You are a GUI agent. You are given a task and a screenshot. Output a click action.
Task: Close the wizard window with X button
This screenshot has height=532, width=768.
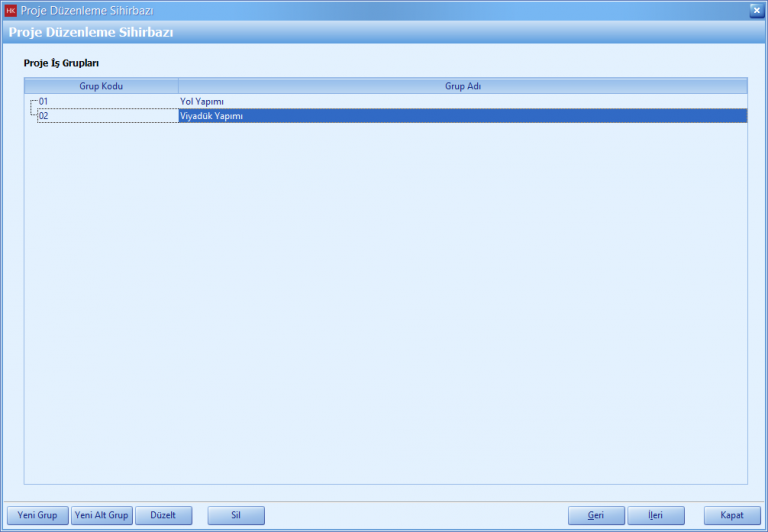click(x=757, y=10)
